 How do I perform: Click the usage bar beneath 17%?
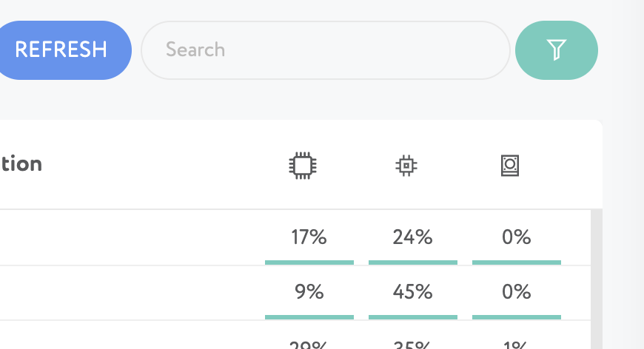(309, 262)
